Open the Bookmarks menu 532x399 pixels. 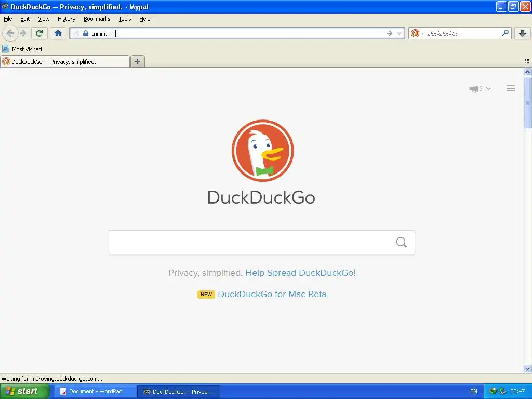point(97,19)
